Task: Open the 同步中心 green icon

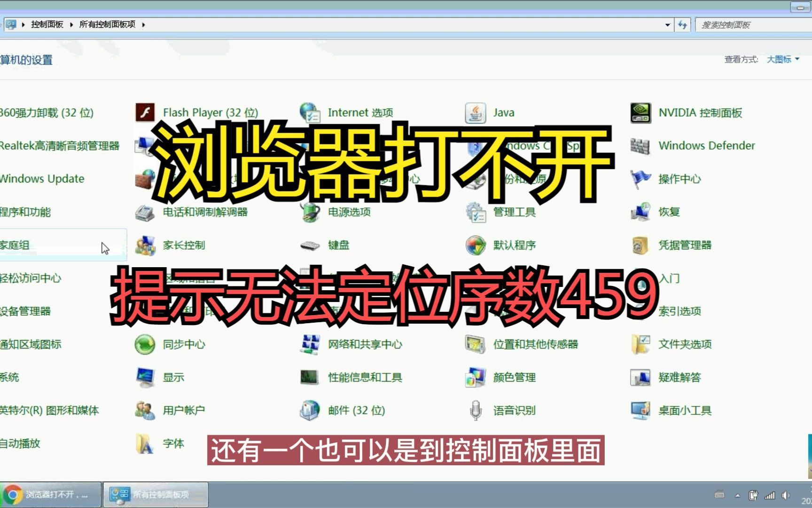Action: (x=145, y=344)
